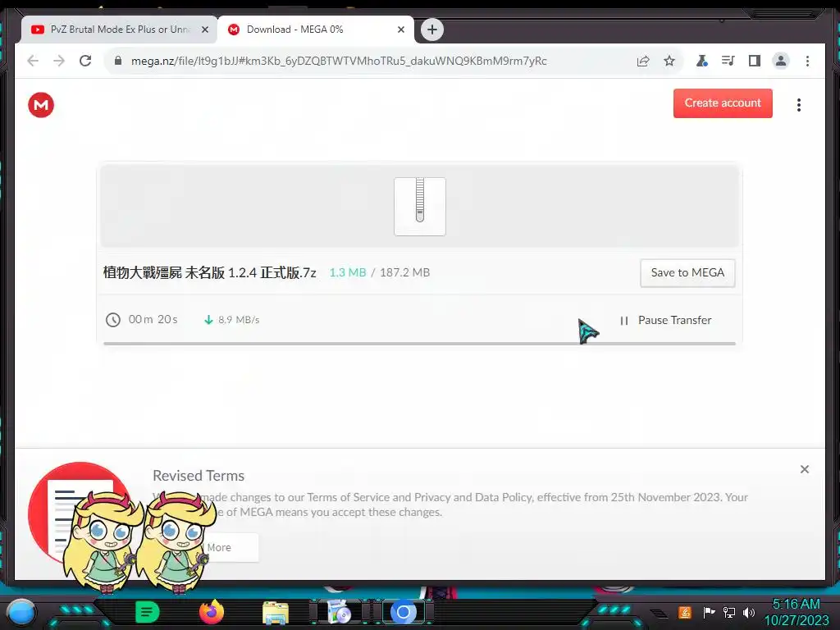The width and height of the screenshot is (840, 630).
Task: Click the 187.2 MB total size text
Action: click(404, 272)
